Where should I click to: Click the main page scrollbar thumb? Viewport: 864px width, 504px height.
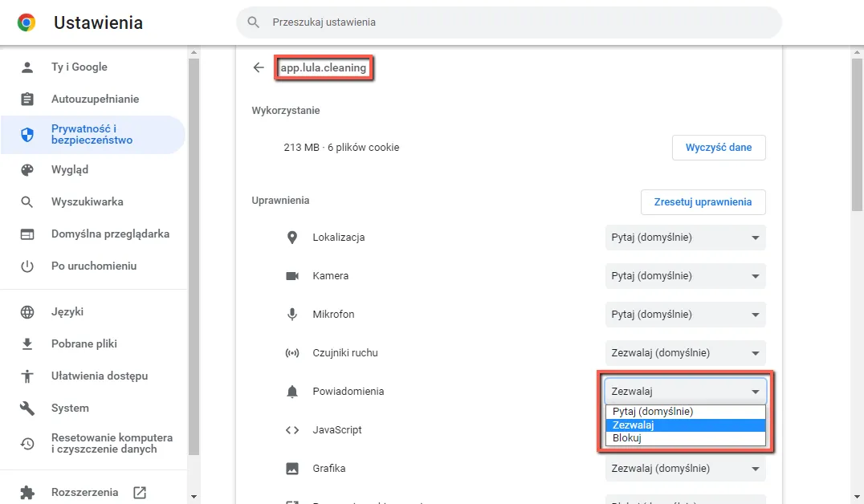click(x=857, y=134)
